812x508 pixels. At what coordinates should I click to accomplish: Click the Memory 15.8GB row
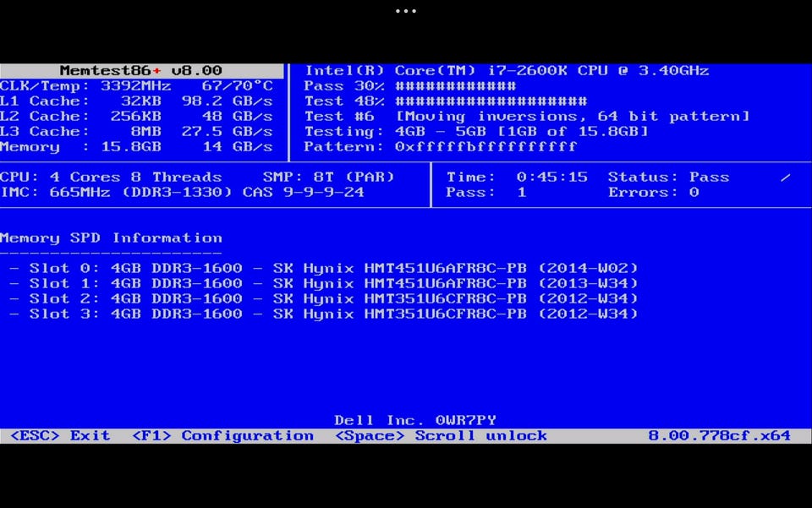coord(136,147)
